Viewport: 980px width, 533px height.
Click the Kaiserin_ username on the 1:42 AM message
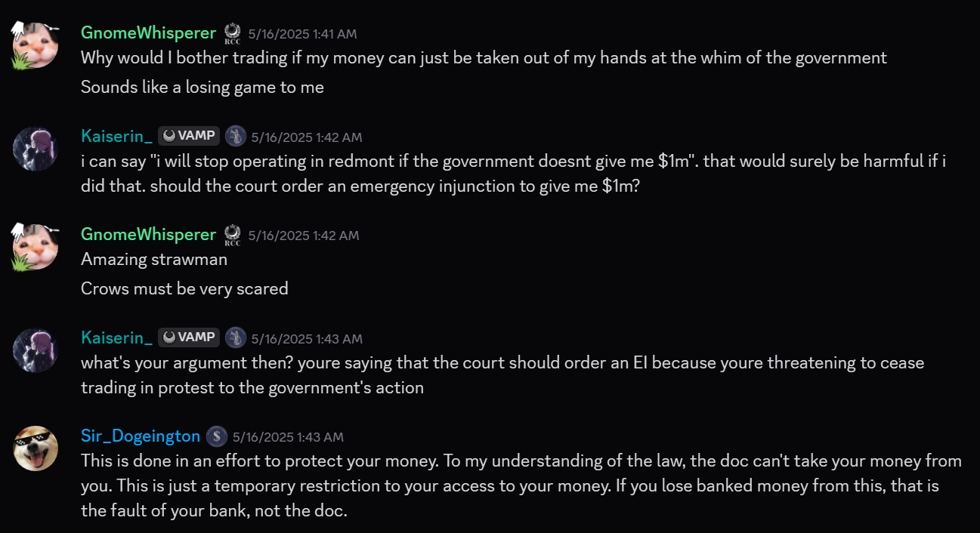point(116,136)
